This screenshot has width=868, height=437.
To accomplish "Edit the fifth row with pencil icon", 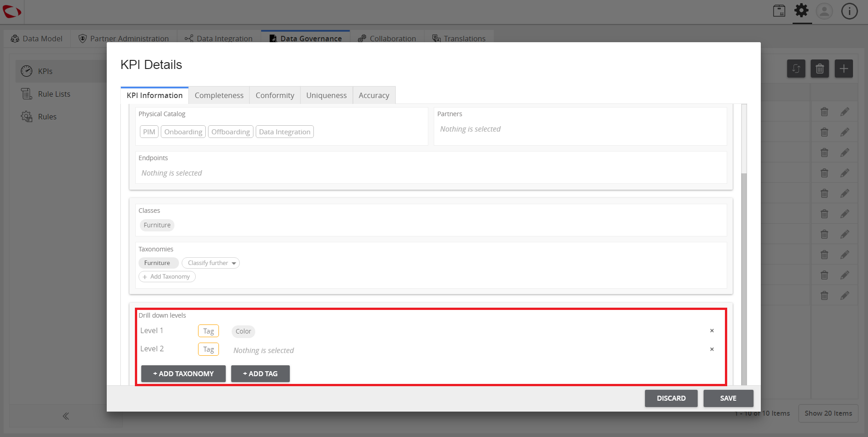I will [845, 193].
